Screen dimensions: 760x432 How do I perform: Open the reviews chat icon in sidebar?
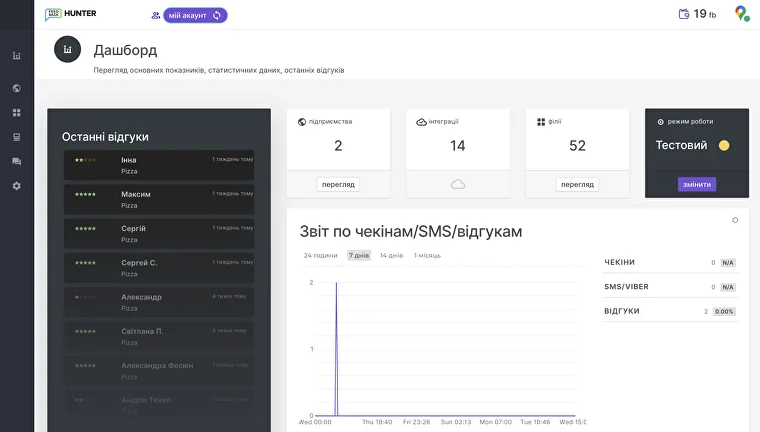(16, 161)
